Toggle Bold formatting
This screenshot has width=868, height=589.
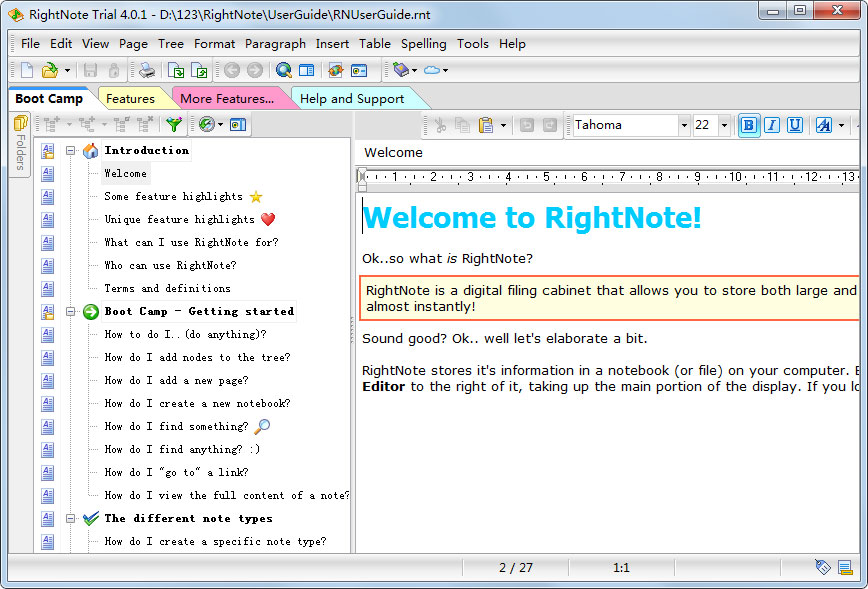pyautogui.click(x=748, y=125)
